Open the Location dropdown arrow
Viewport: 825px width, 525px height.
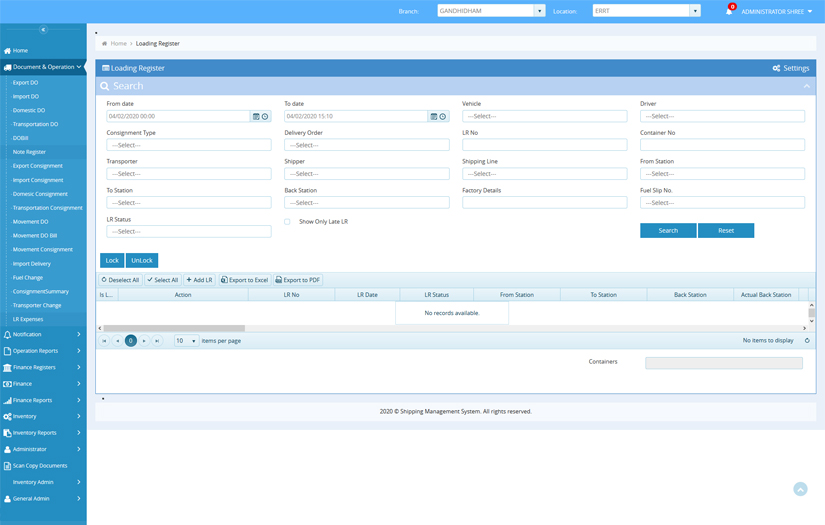(695, 11)
